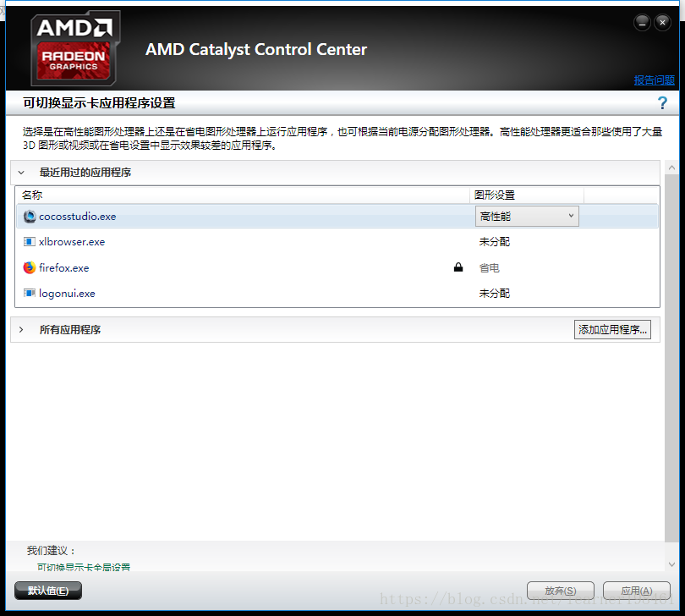Click the 最近用过的应用程序 section title
The image size is (685, 616).
click(85, 173)
